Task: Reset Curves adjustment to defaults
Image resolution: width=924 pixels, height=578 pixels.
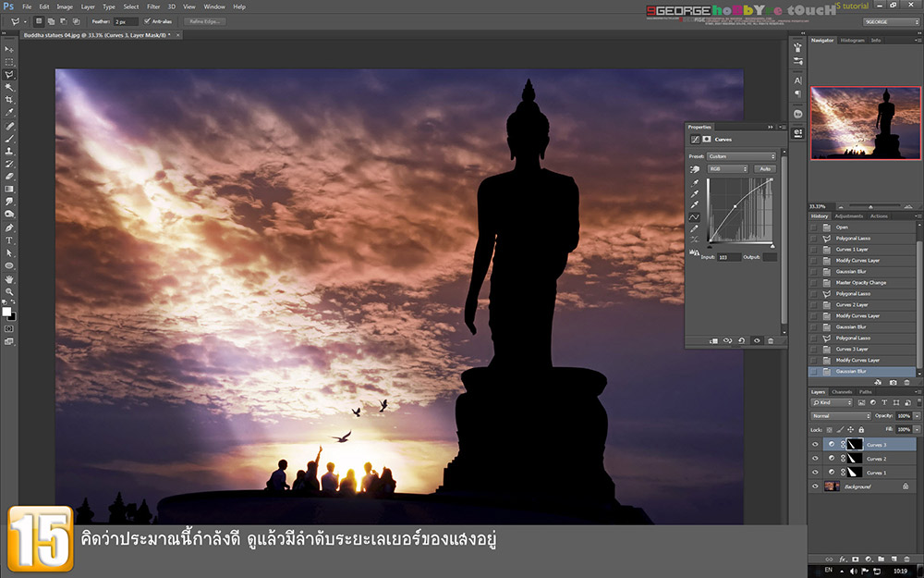Action: coord(742,341)
